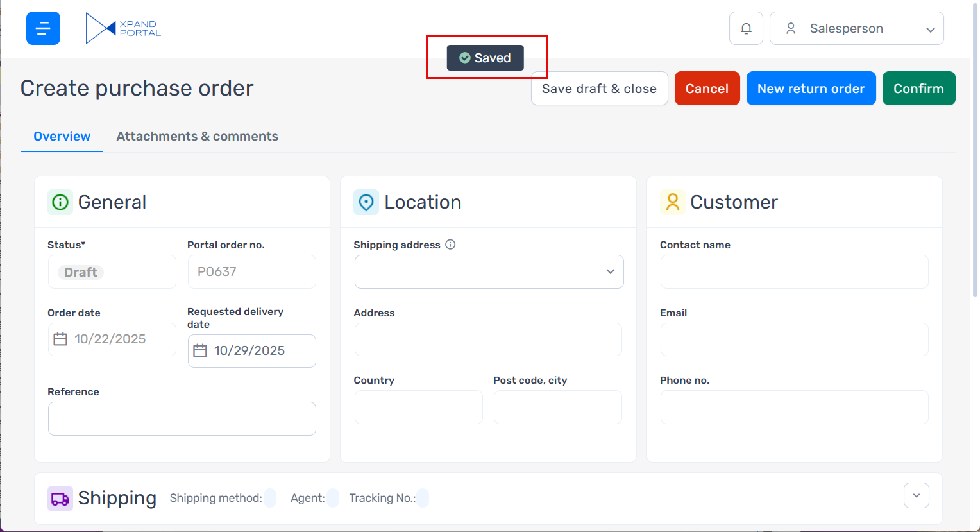Focus the Reference input field
This screenshot has width=980, height=532.
[x=182, y=418]
